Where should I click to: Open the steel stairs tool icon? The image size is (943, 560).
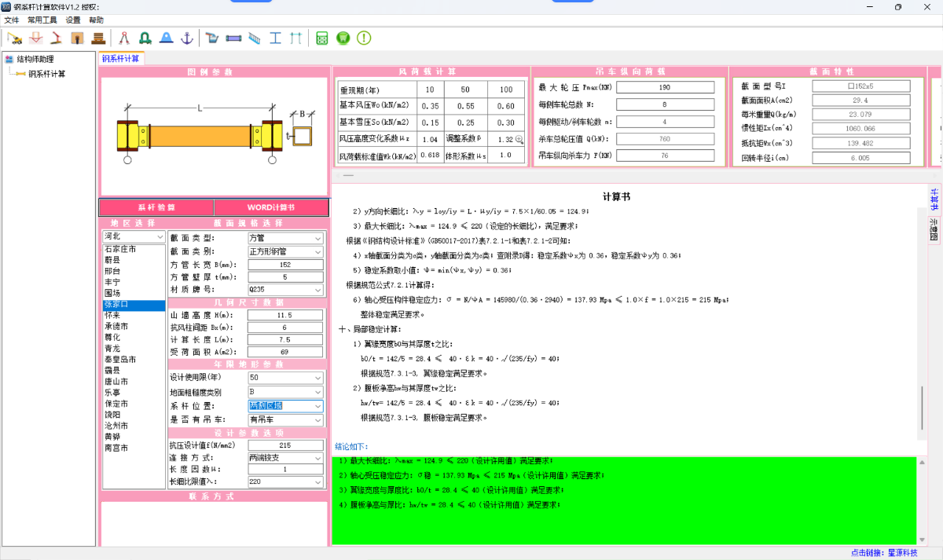(x=254, y=38)
